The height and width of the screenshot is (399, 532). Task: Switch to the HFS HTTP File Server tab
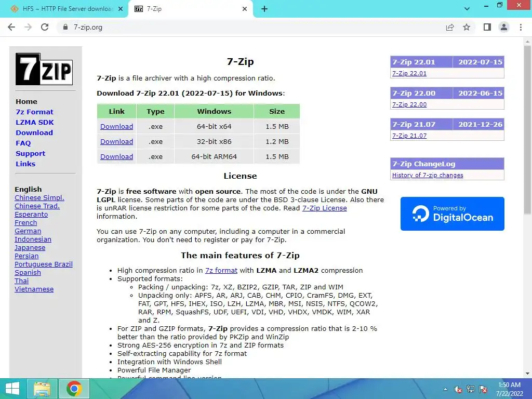click(x=64, y=9)
